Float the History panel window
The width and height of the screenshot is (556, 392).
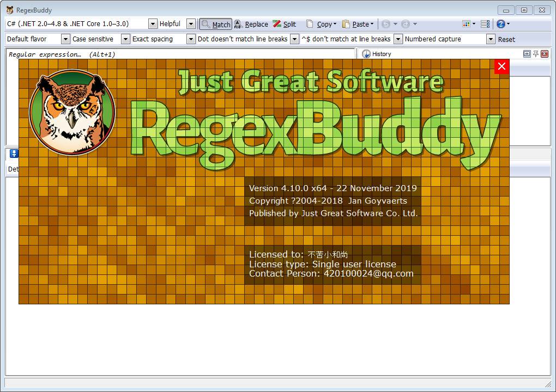coord(527,54)
